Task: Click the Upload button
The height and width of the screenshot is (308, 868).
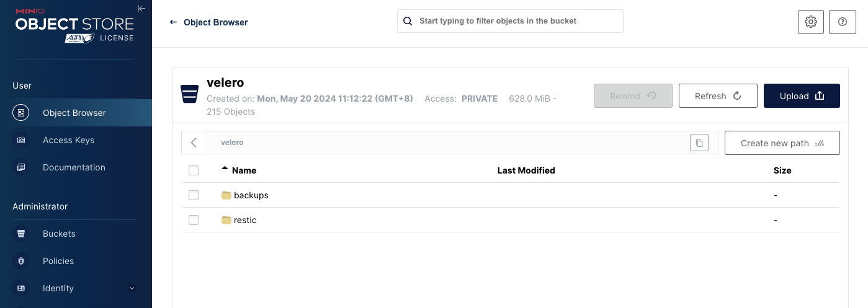Action: (x=802, y=96)
